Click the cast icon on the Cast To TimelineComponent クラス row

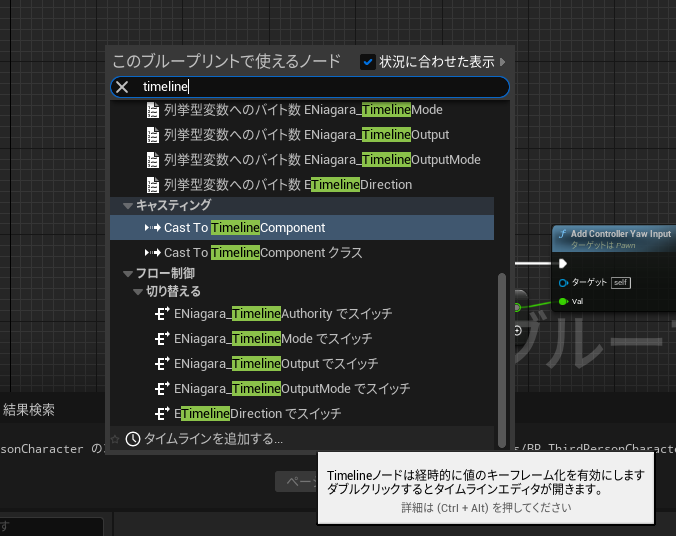pyautogui.click(x=153, y=253)
